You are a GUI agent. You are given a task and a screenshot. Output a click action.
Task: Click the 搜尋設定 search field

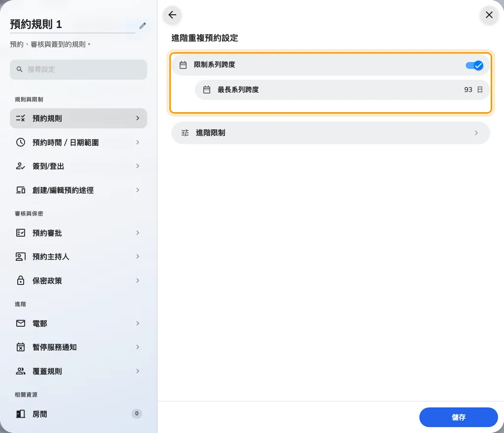[x=78, y=69]
